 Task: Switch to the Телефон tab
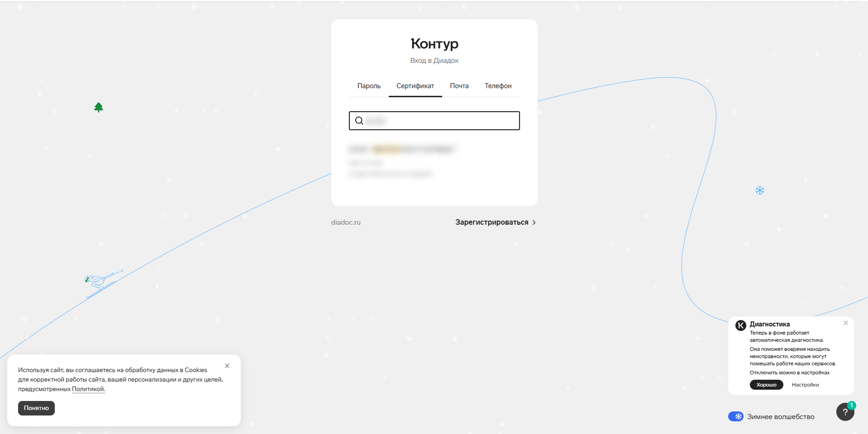(498, 86)
